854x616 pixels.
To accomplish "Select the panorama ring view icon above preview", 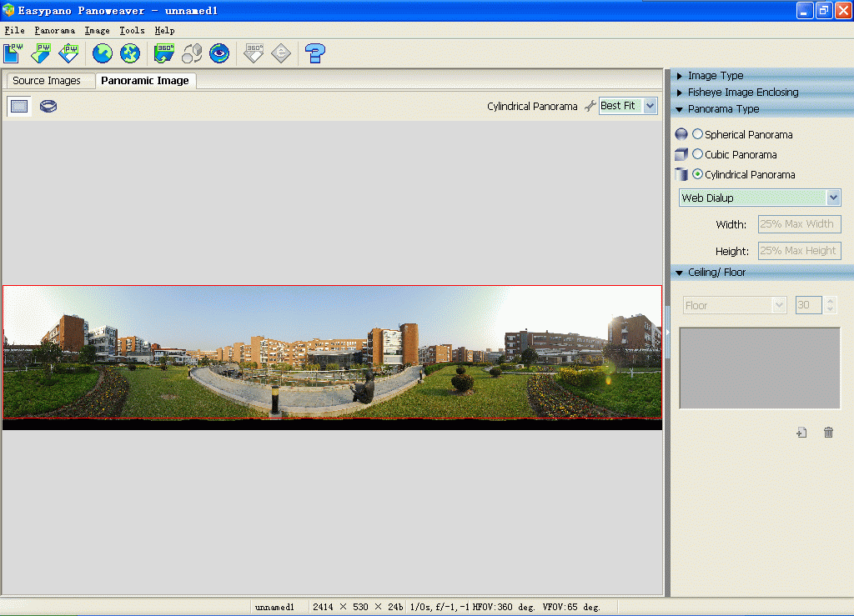I will (48, 106).
